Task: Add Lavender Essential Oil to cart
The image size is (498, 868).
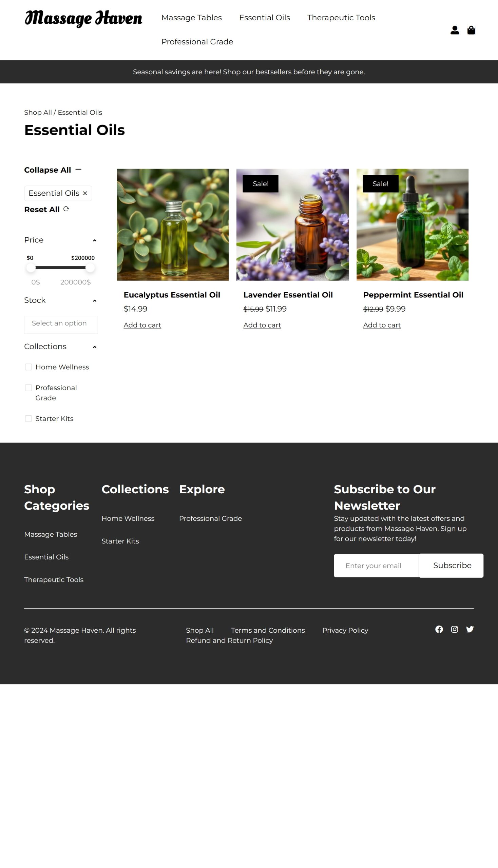Action: 262,325
